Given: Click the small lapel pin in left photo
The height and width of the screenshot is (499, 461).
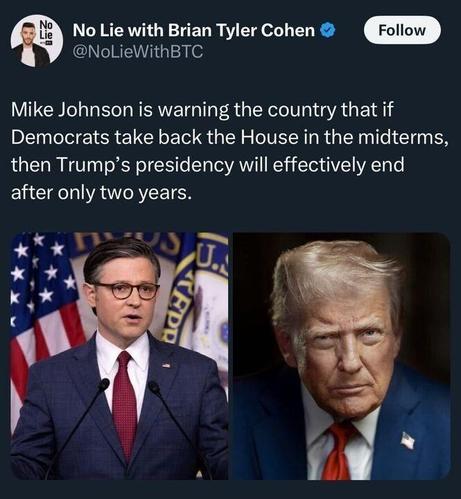Looking at the screenshot, I should (x=167, y=365).
